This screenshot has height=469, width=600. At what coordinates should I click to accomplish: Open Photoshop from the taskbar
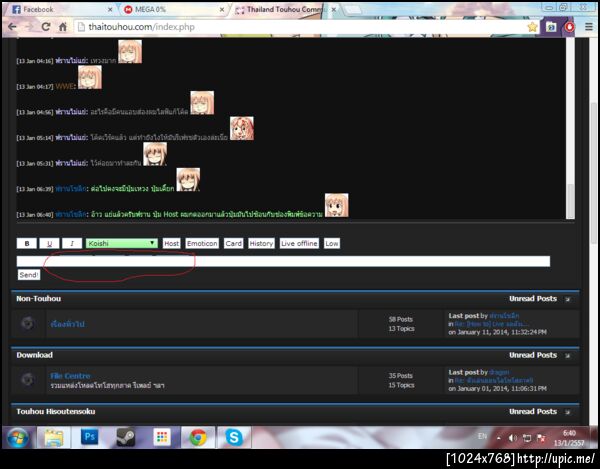pos(90,437)
